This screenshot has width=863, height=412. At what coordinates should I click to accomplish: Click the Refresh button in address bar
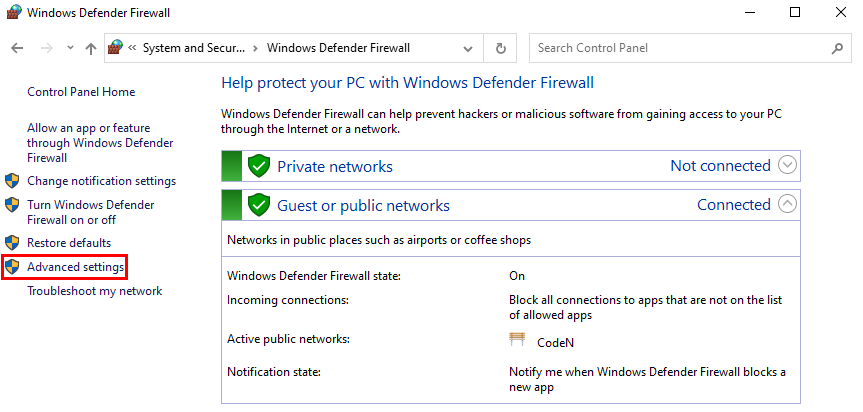(x=501, y=48)
